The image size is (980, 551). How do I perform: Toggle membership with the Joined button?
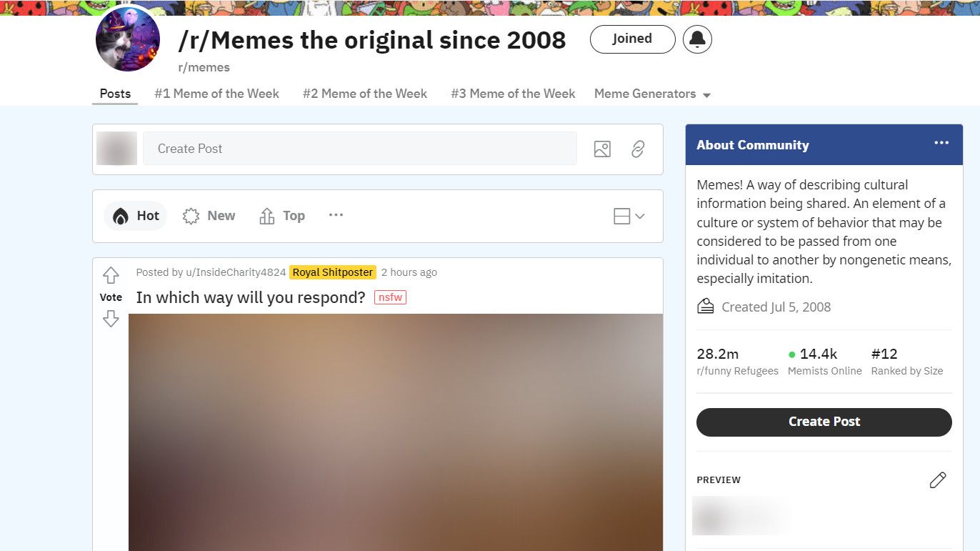point(631,39)
